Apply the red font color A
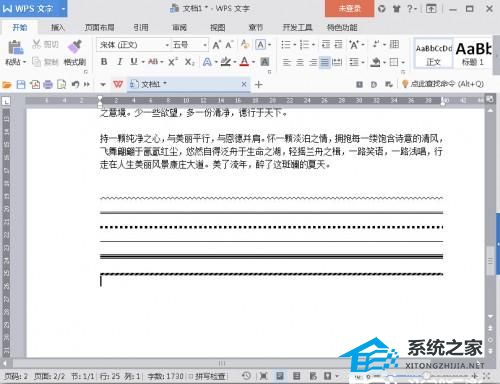Screen dimensions: 500x384 click(x=244, y=62)
